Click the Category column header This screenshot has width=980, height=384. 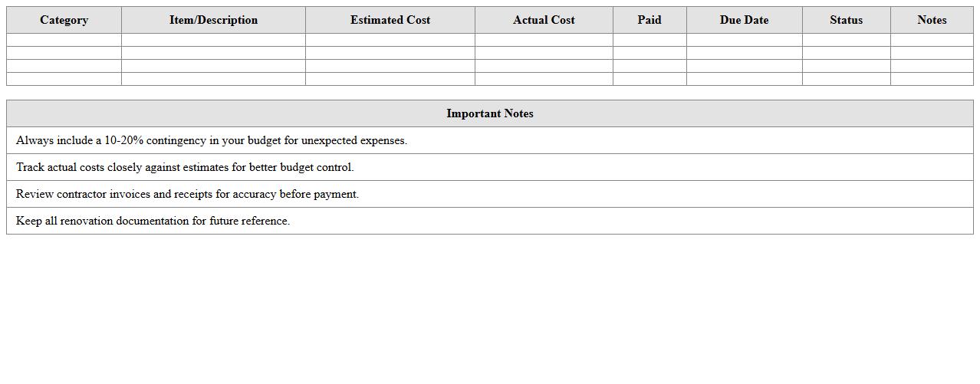pos(64,20)
